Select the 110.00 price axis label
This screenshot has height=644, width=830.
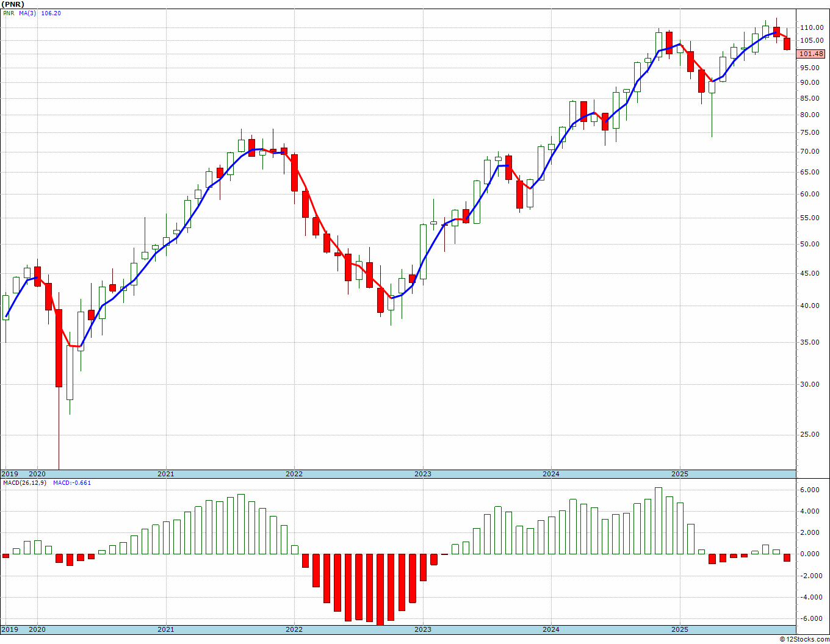click(x=812, y=28)
